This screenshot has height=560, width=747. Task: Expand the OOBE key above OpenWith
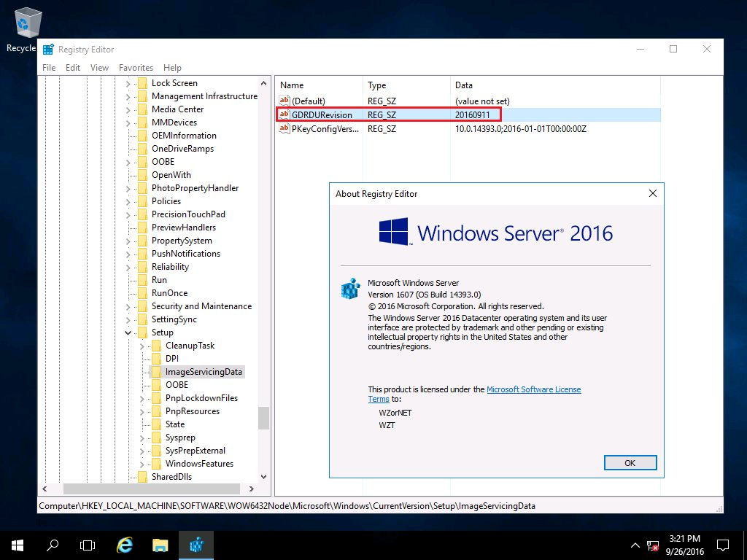tap(128, 163)
